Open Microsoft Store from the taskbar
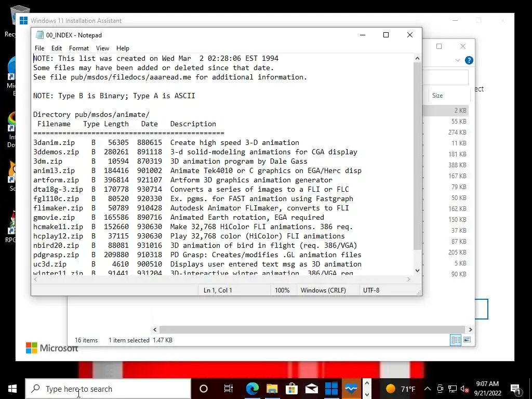The height and width of the screenshot is (399, 532). click(291, 389)
